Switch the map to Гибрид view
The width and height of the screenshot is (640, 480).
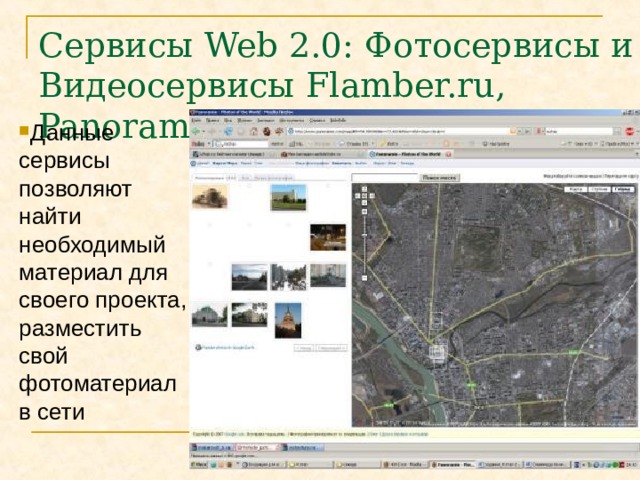[622, 189]
